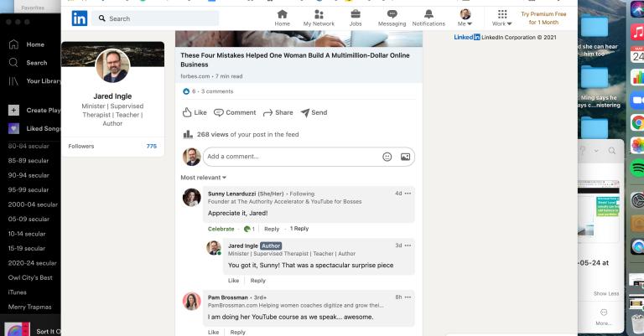
Task: Open options menu on Sunny's comment
Action: tap(408, 194)
